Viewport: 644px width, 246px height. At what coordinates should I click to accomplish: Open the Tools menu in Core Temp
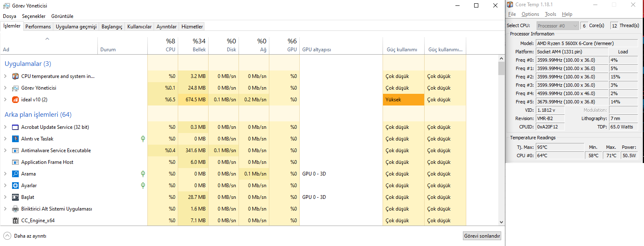coord(550,14)
